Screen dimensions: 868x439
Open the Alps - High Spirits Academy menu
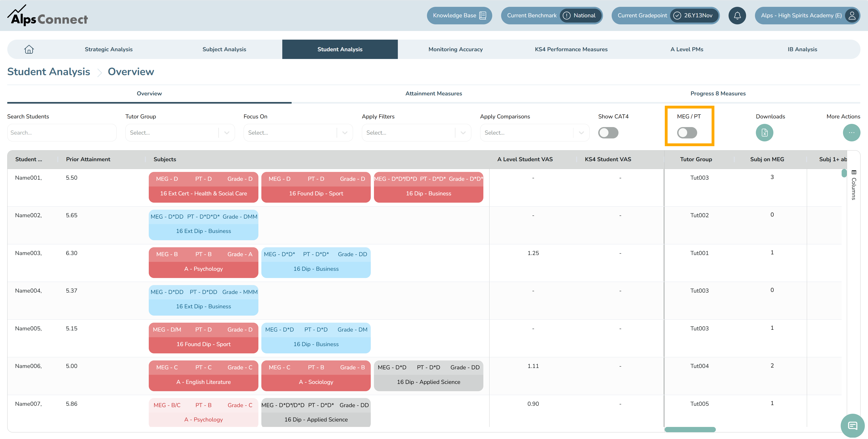807,15
